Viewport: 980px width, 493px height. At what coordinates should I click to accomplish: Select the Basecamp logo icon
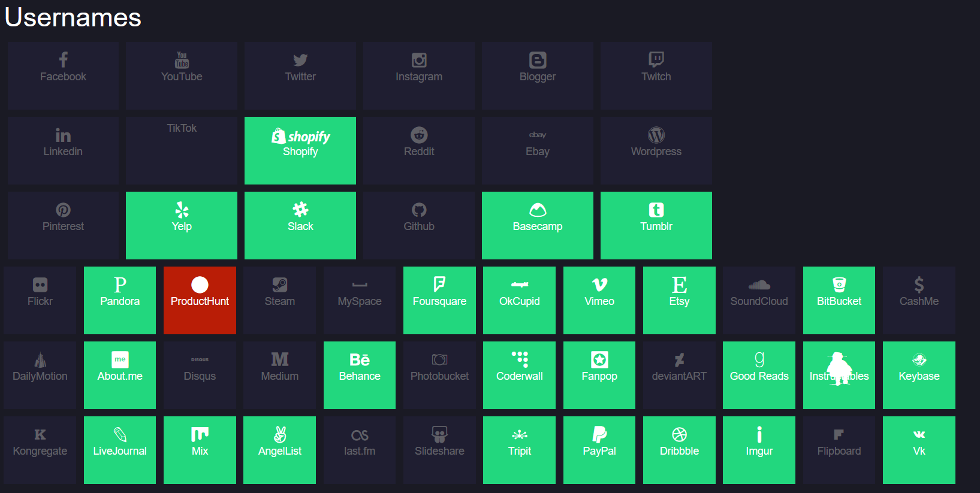click(x=538, y=210)
